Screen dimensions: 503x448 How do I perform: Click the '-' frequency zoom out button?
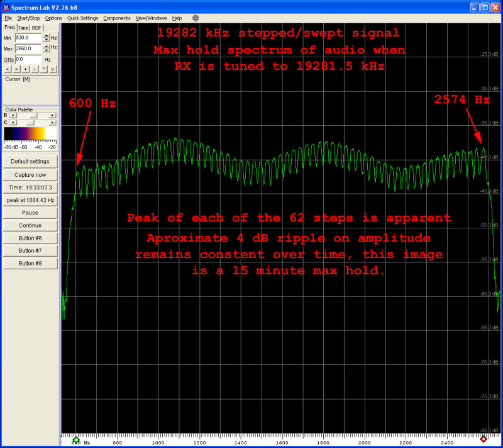coord(35,69)
